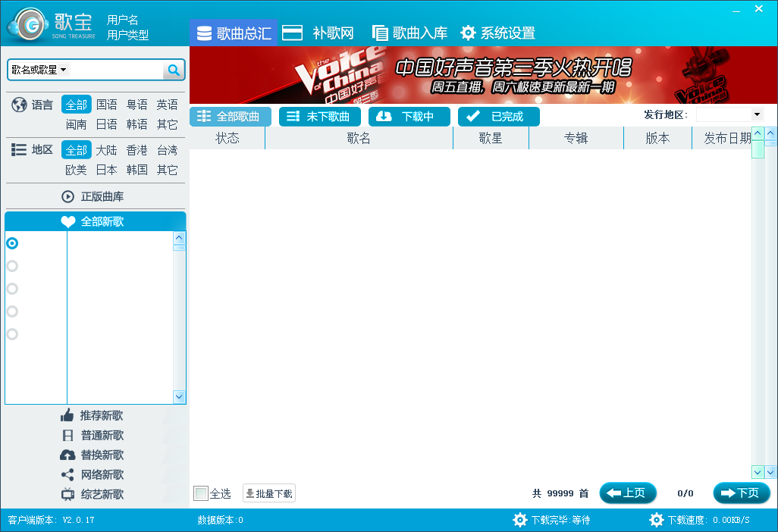The image size is (778, 532).
Task: Click the inner table scrollbar up arrow
Action: tap(758, 133)
